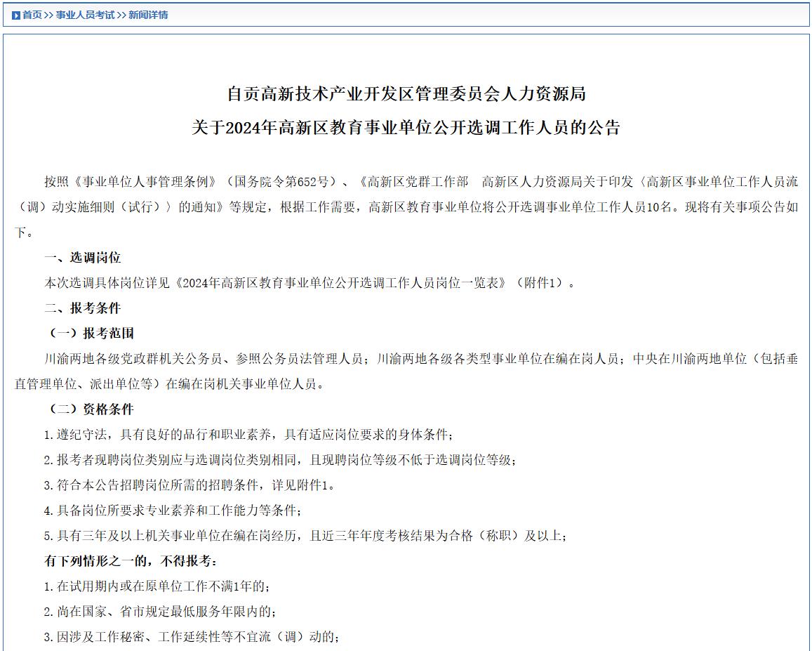Click the subheading （一）报考范围
The width and height of the screenshot is (812, 651).
[89, 334]
